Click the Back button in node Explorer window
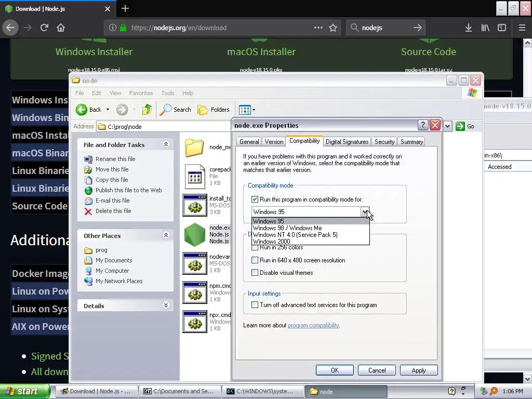 89,110
